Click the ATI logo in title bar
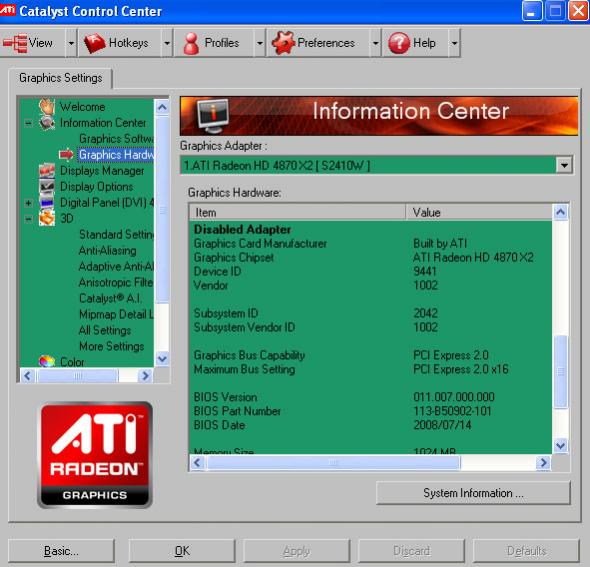 pyautogui.click(x=8, y=10)
